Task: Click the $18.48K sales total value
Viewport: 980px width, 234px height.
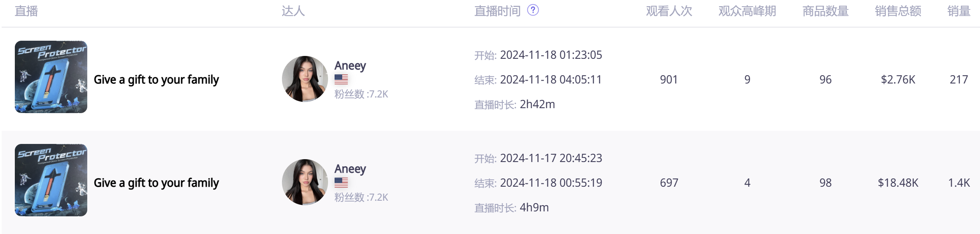Action: (898, 183)
